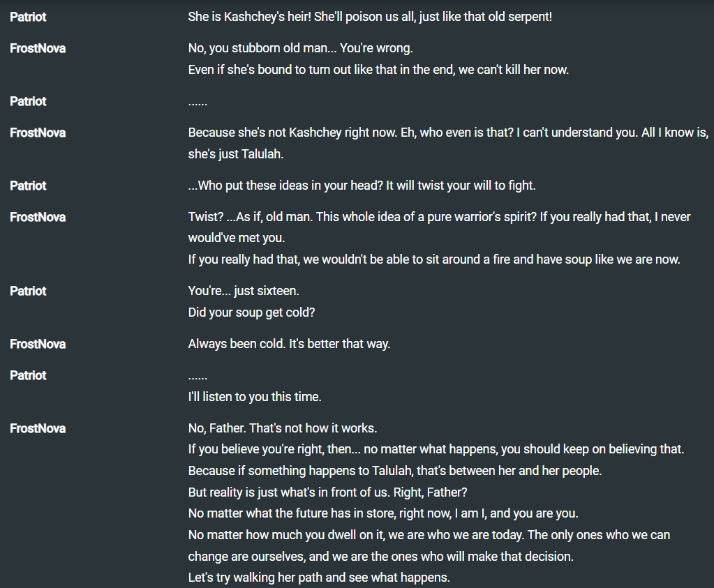Click Patriot's name beside 'just sixteen' line

tap(28, 291)
